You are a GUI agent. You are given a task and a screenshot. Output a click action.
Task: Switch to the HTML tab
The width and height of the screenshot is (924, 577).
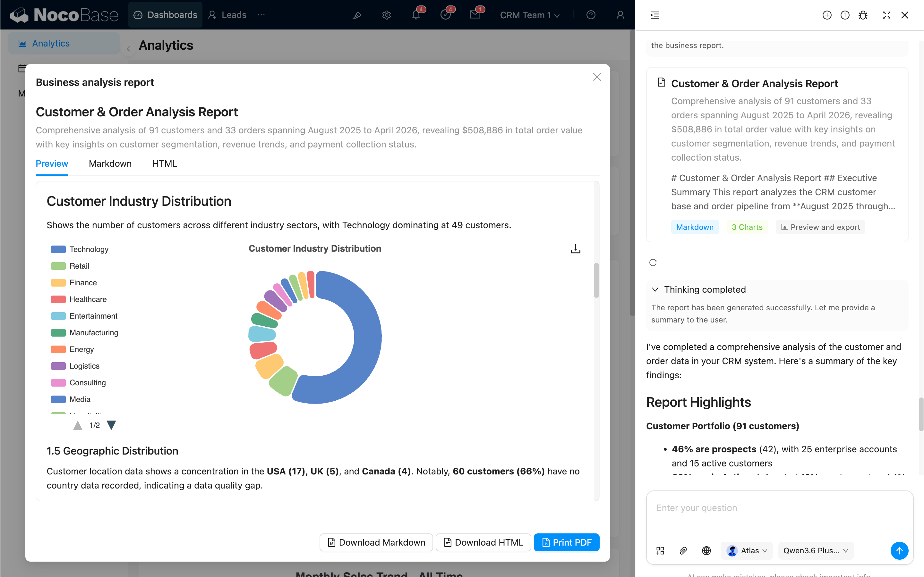(x=164, y=164)
